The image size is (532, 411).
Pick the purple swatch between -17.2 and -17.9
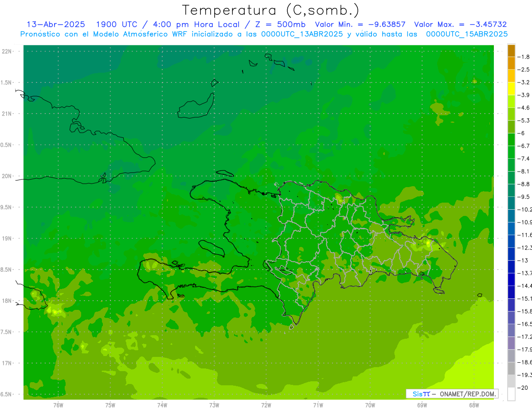click(x=512, y=343)
